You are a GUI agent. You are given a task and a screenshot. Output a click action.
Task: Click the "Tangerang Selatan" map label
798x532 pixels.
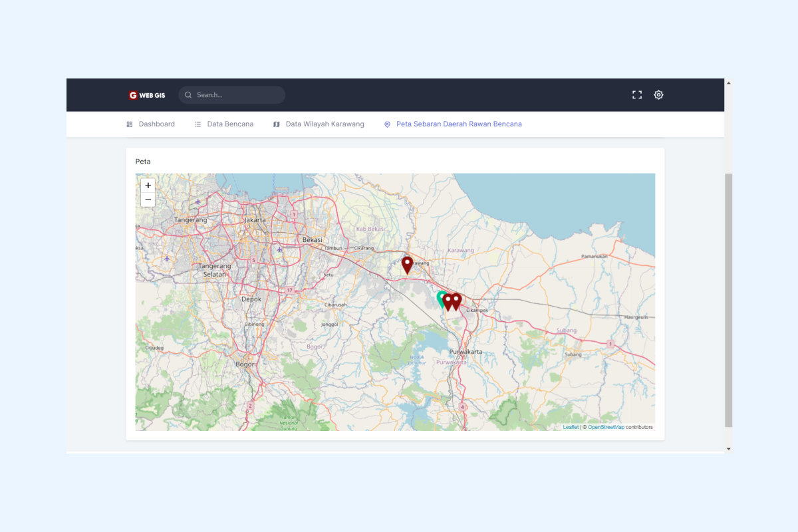[215, 270]
